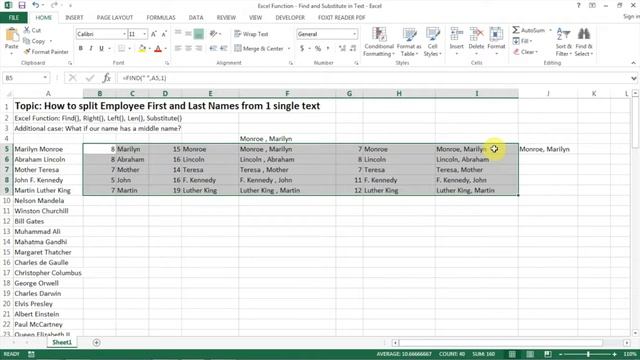Toggle underline formatting
Screen dimensions: 640x360
pos(101,49)
